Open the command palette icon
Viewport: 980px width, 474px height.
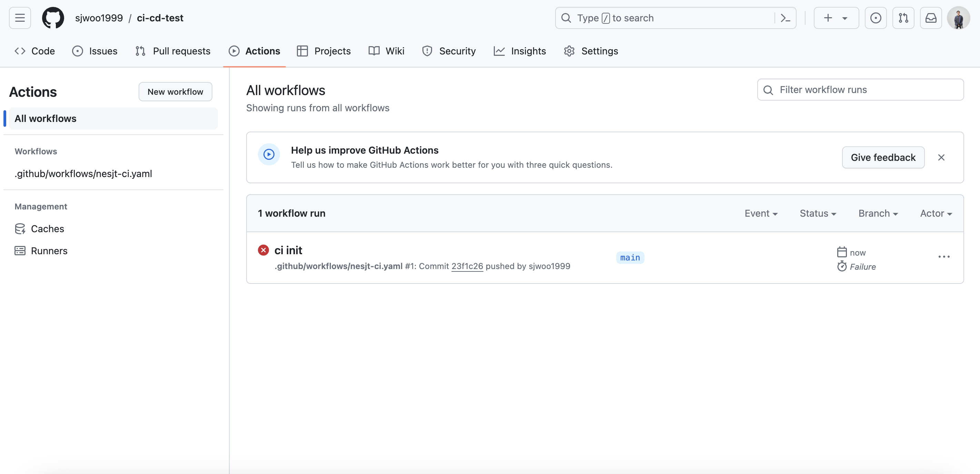(785, 18)
